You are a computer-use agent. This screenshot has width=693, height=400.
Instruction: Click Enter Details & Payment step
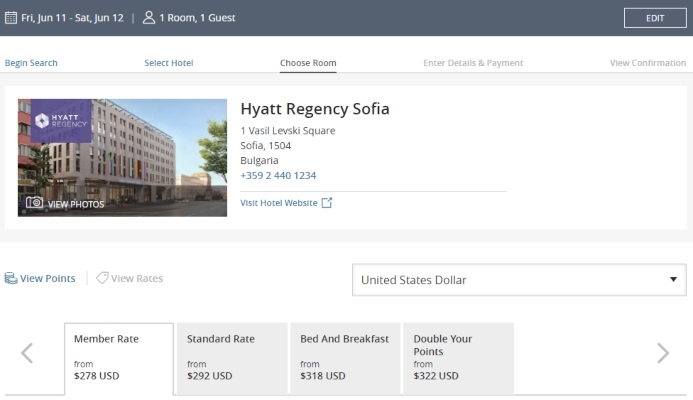tap(473, 63)
